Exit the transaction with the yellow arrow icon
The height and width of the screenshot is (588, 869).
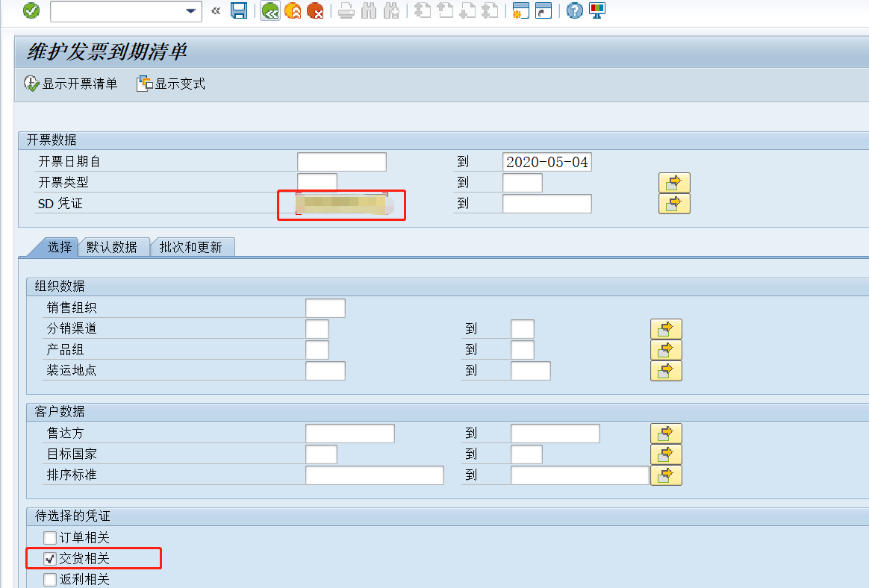tap(292, 11)
